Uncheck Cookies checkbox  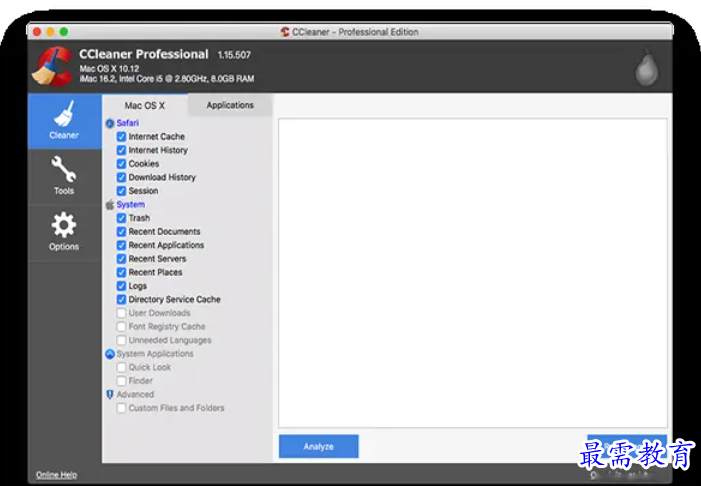point(121,164)
